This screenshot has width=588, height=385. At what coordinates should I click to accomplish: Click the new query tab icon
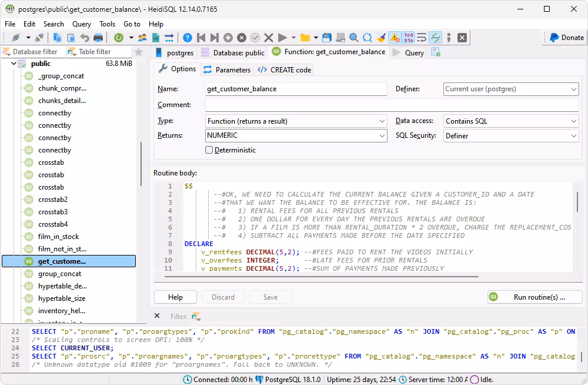pos(436,52)
